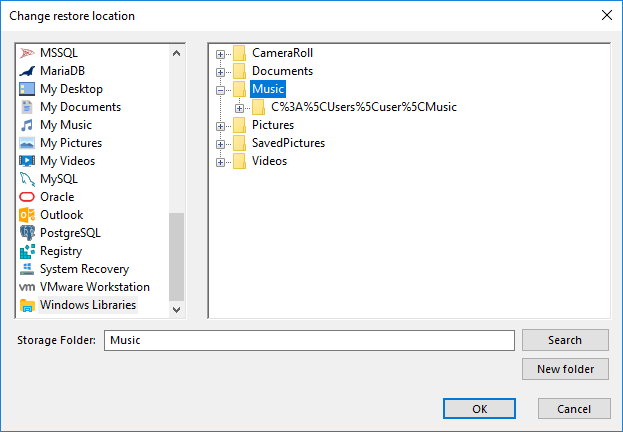Image resolution: width=623 pixels, height=432 pixels.
Task: Select the Videos folder label in tree
Action: (x=269, y=161)
